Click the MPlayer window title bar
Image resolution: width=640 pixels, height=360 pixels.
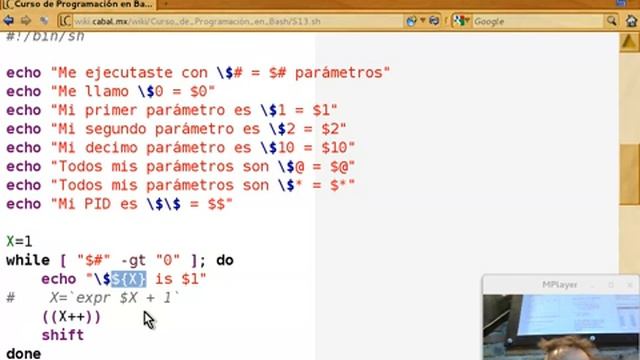560,284
